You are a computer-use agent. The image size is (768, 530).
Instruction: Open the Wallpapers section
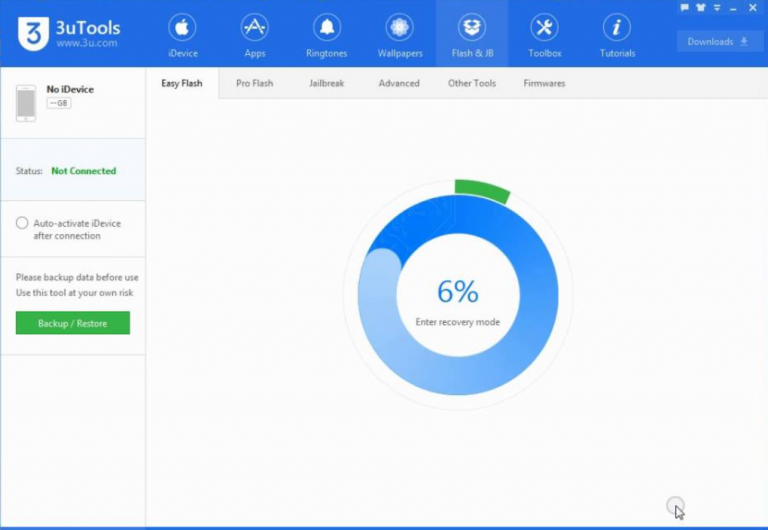(x=400, y=36)
